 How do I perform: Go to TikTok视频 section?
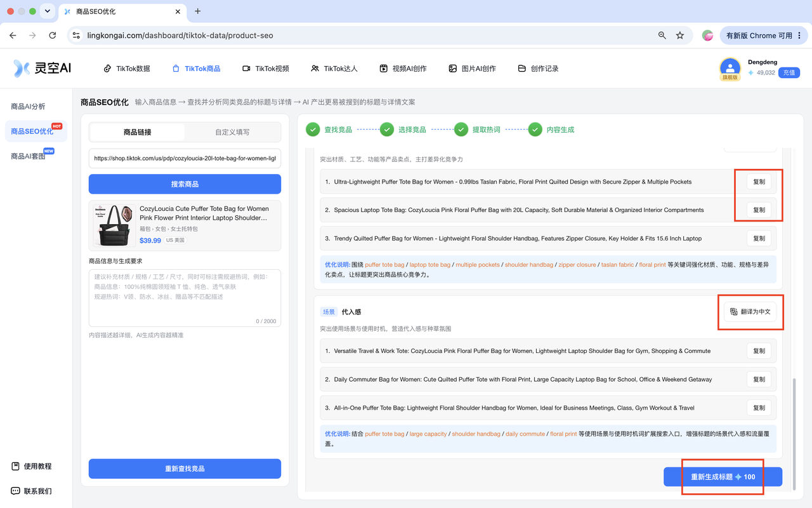pyautogui.click(x=266, y=69)
